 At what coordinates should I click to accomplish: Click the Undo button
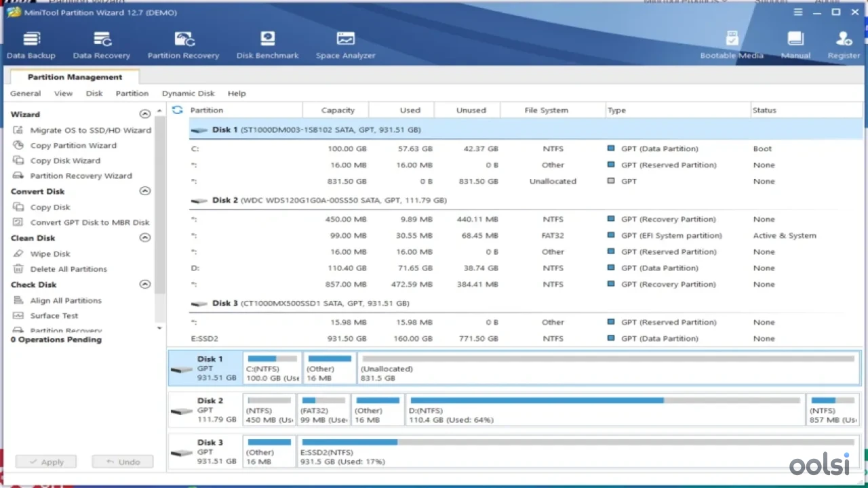(x=123, y=462)
